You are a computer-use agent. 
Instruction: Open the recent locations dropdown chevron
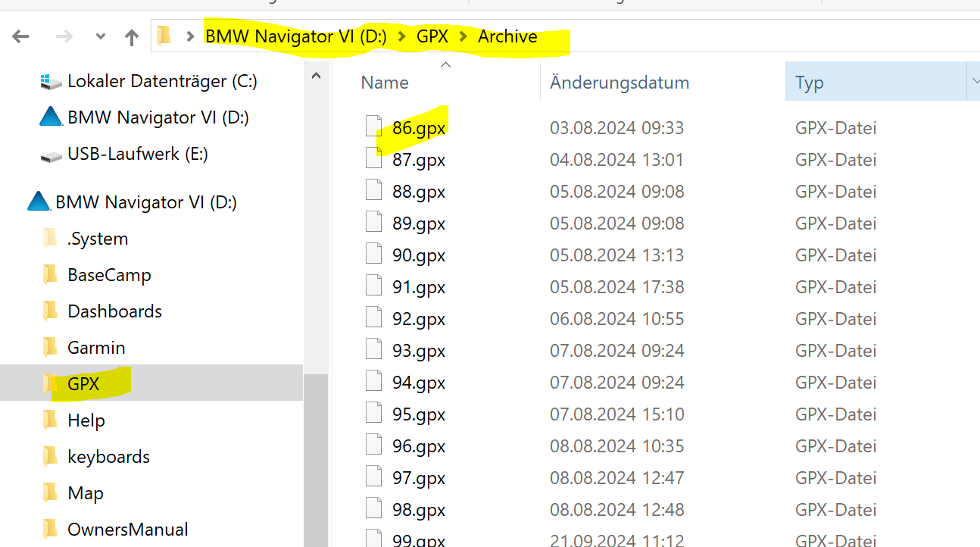pos(100,36)
